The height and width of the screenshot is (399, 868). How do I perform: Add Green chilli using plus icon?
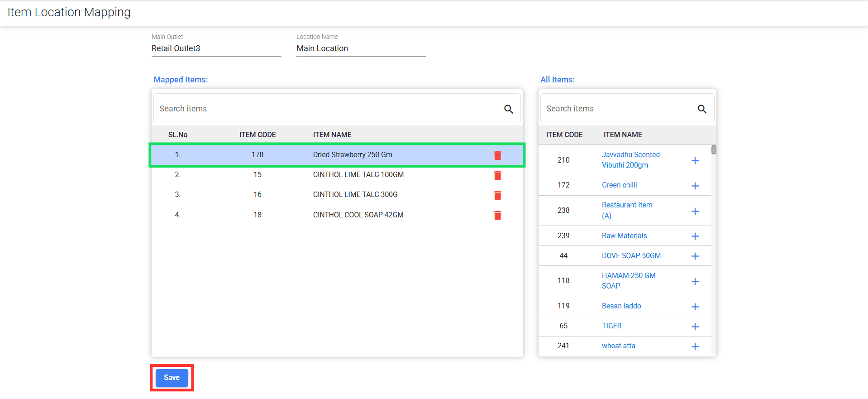coord(695,186)
